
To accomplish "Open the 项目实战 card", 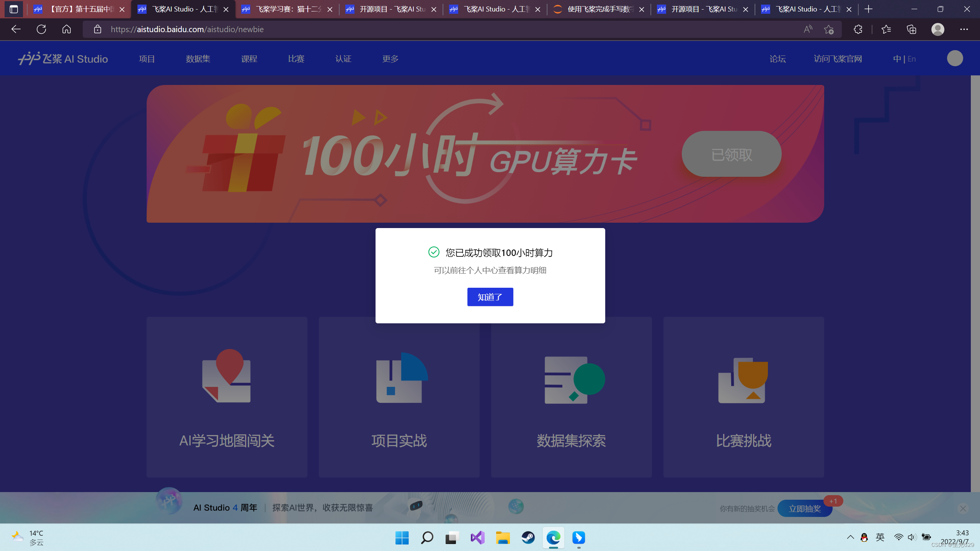I will click(x=399, y=397).
